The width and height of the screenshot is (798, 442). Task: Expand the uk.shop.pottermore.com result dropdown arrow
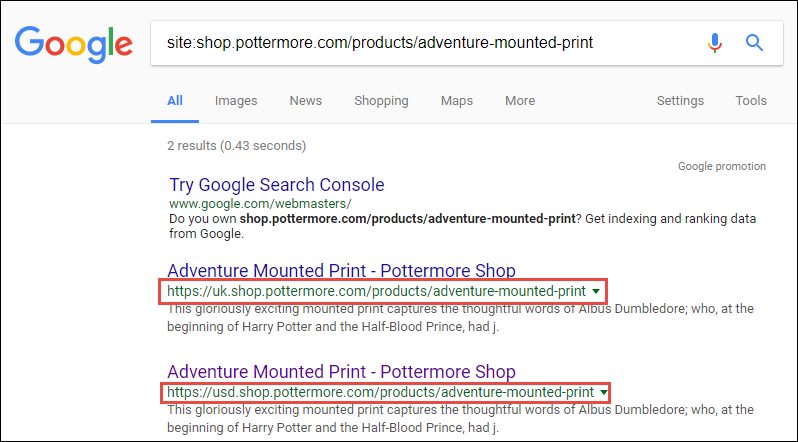coord(597,291)
